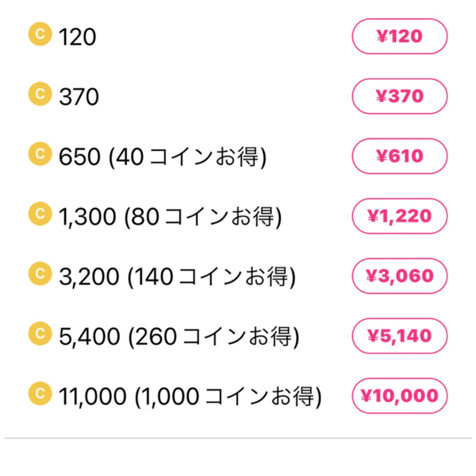Screen dimensions: 476x476
Task: Click the coin icon of the 11,000 pack
Action: 40,393
